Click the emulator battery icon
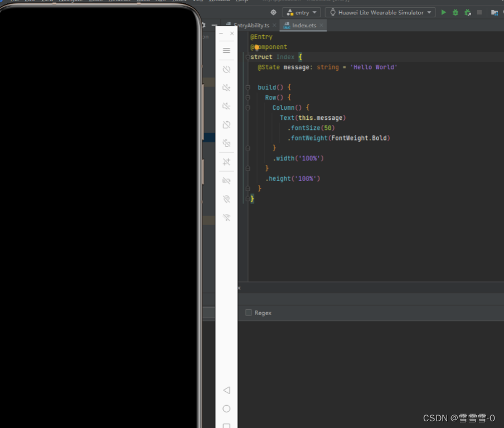The height and width of the screenshot is (428, 504). 226,181
